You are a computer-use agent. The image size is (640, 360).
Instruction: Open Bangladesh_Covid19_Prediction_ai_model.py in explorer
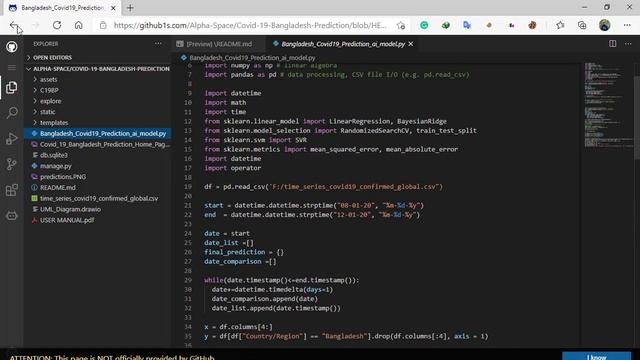point(98,133)
